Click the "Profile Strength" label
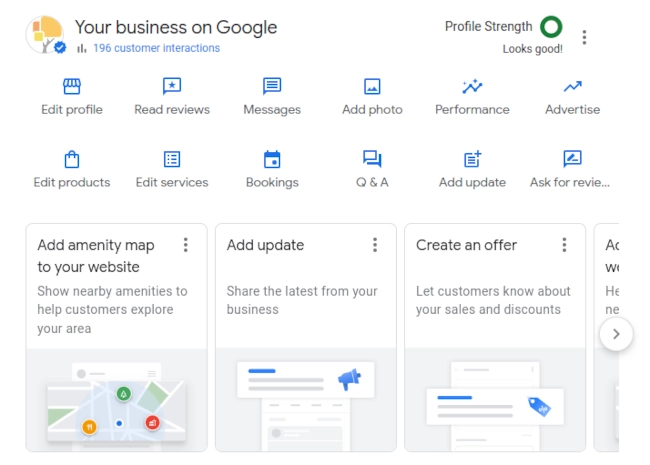 [x=488, y=27]
